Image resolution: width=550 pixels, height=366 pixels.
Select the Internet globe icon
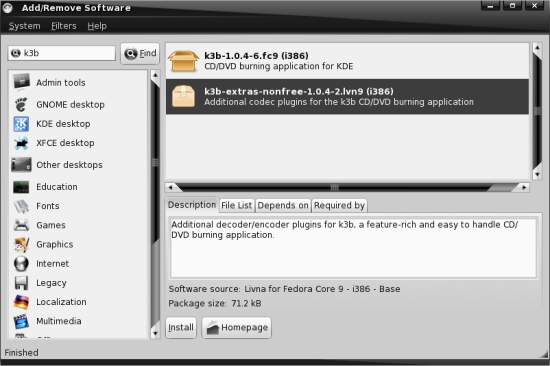pyautogui.click(x=21, y=264)
